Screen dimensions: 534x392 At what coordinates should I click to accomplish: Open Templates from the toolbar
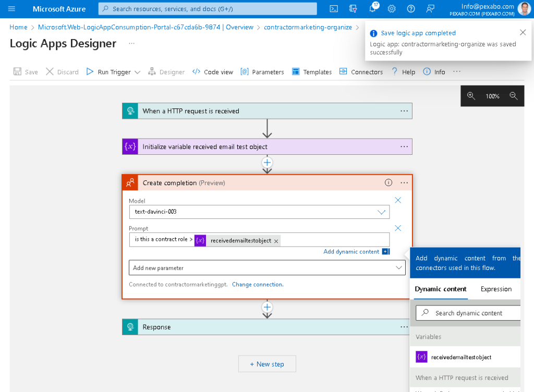[312, 72]
